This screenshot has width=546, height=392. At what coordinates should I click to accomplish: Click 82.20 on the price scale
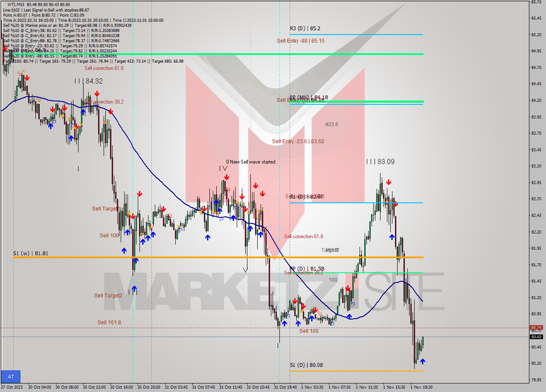[536, 232]
